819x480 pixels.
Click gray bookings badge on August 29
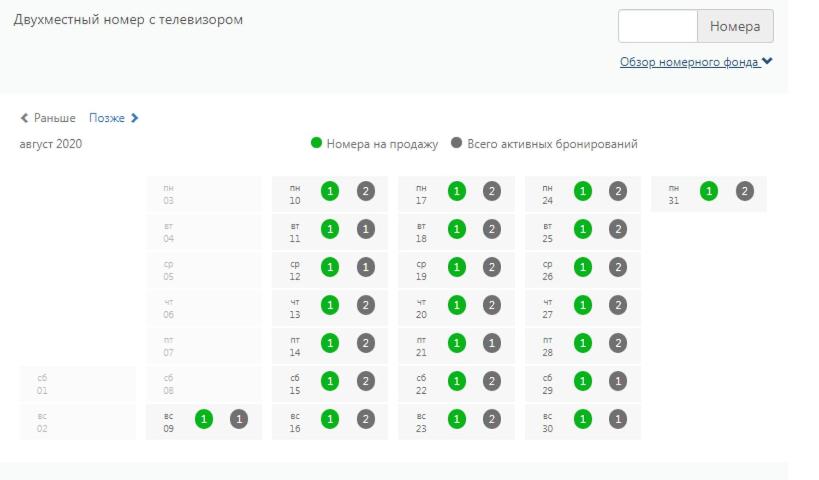[x=618, y=381]
